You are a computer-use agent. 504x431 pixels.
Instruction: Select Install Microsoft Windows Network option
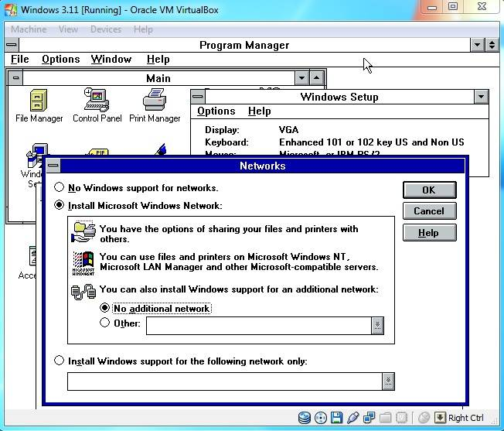click(x=60, y=206)
